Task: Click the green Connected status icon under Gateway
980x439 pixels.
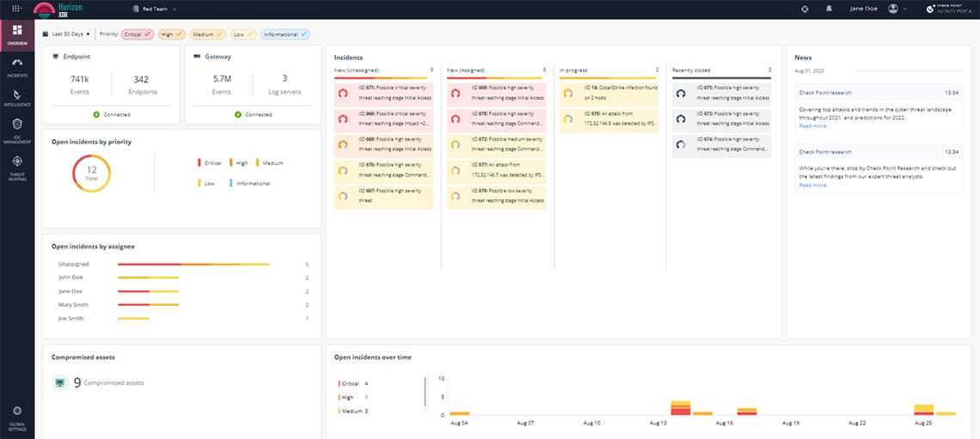Action: click(x=238, y=114)
